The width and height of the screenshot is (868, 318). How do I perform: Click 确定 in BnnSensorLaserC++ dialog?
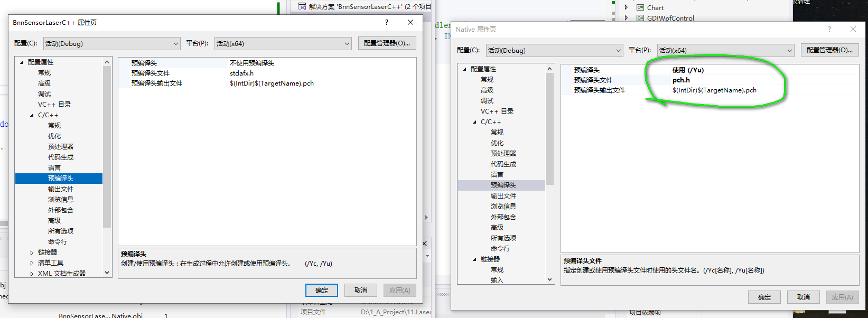322,291
